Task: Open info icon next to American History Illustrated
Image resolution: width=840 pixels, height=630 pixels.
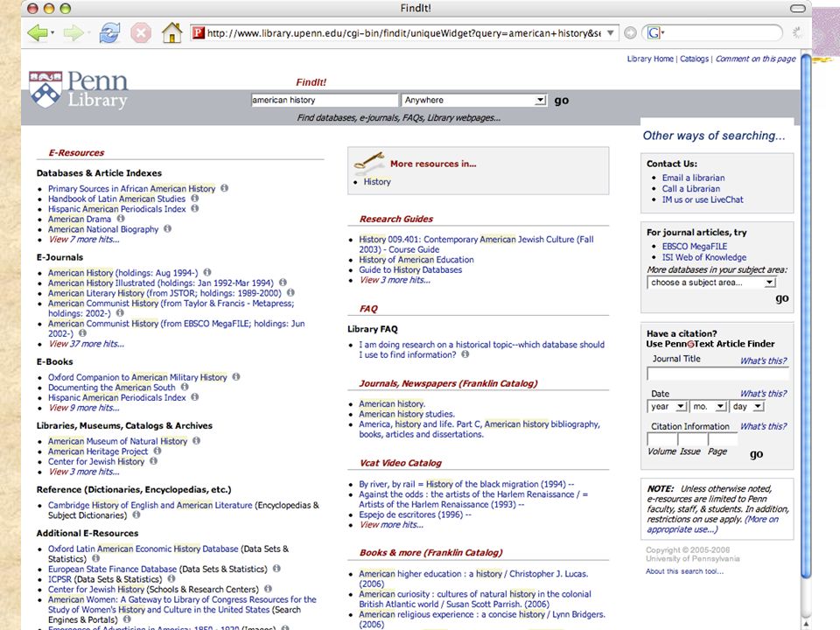Action: click(283, 283)
